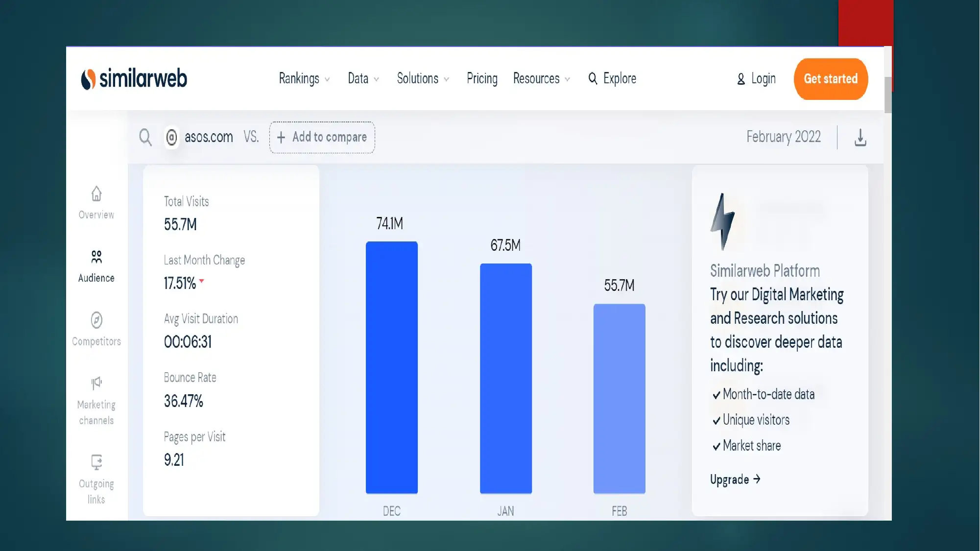The image size is (980, 551).
Task: Toggle the VS. comparison input field
Action: point(321,137)
